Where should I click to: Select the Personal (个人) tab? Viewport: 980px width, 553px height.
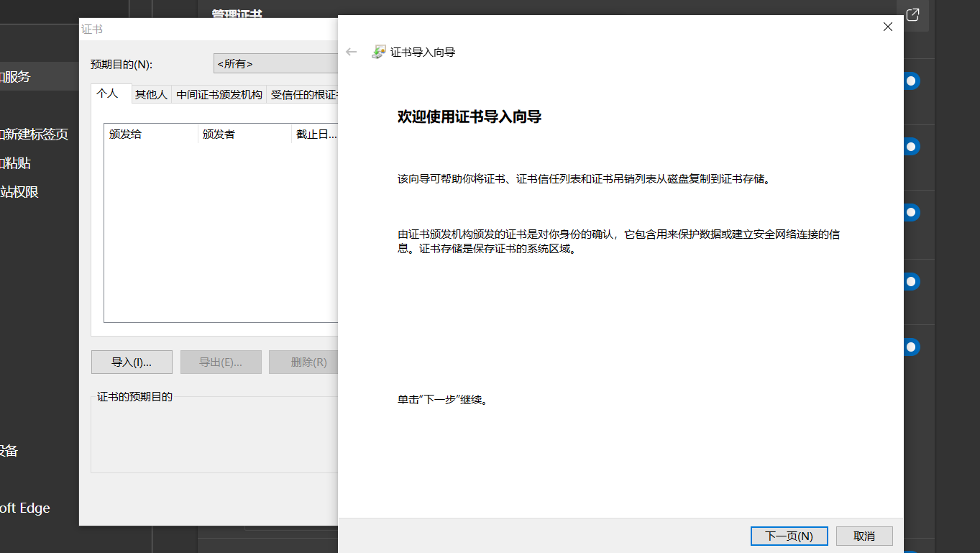pos(111,93)
